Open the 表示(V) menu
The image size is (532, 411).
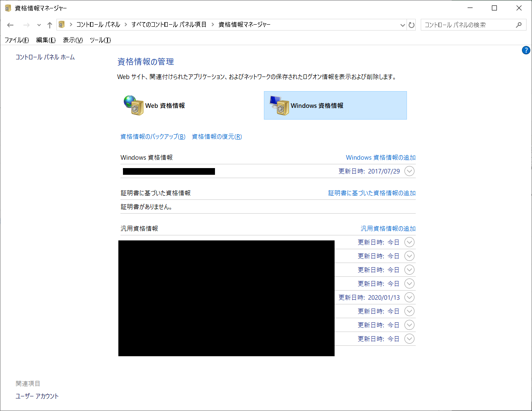pos(73,40)
